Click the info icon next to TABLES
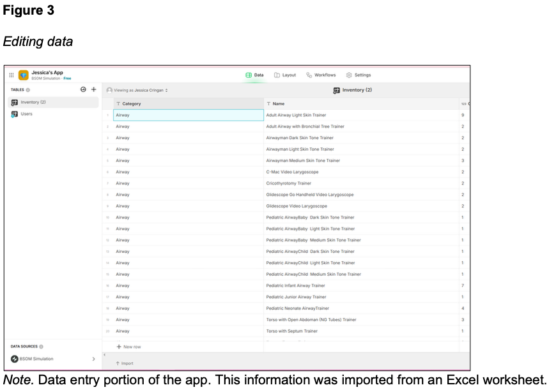549x392 pixels. click(x=28, y=90)
